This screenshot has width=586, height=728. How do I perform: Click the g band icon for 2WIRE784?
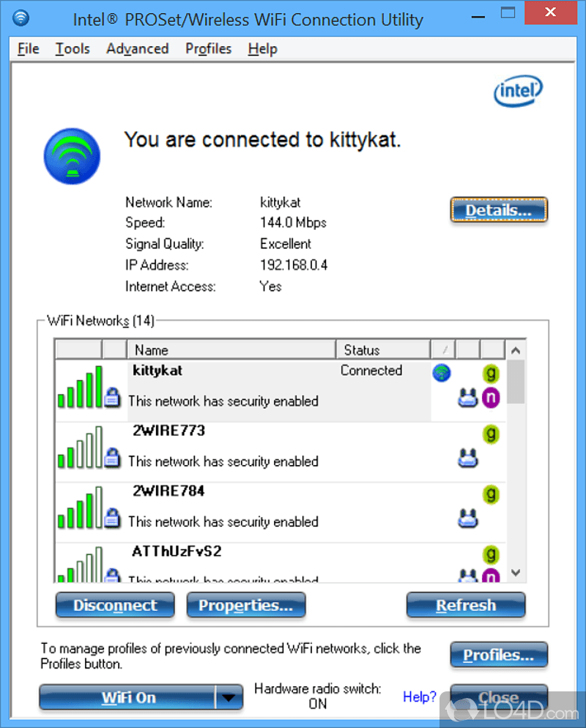tap(491, 494)
